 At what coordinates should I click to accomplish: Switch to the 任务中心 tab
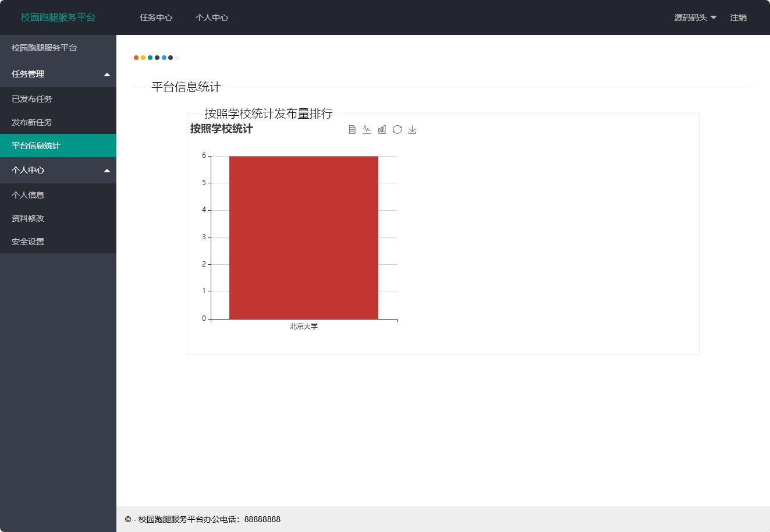(155, 17)
